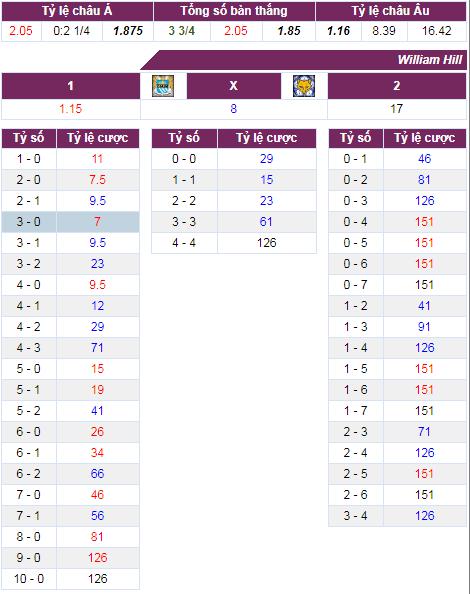Select the 10 - 0 score row odds 126
The height and width of the screenshot is (594, 470).
98,578
